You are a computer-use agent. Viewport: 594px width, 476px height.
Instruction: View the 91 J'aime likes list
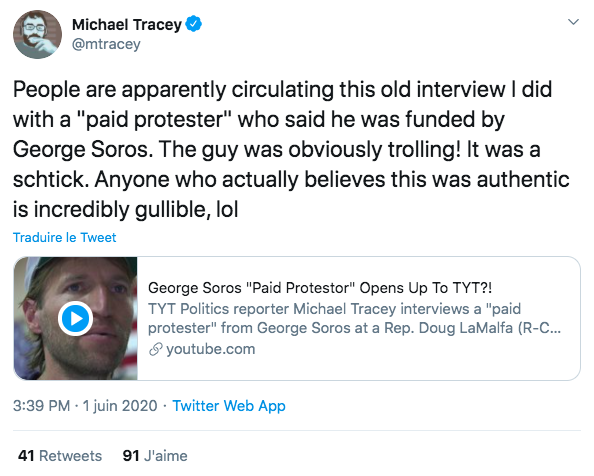[155, 456]
